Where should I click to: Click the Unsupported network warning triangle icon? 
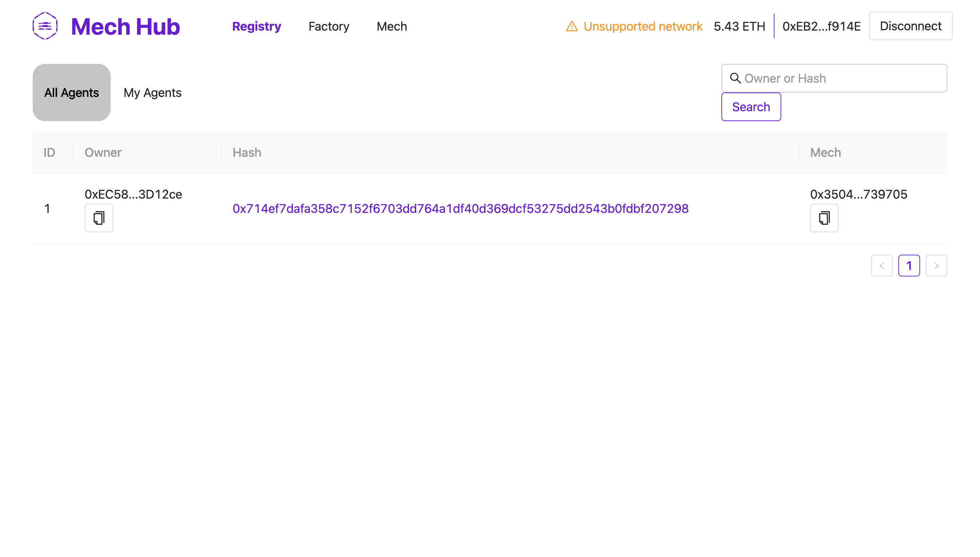572,26
